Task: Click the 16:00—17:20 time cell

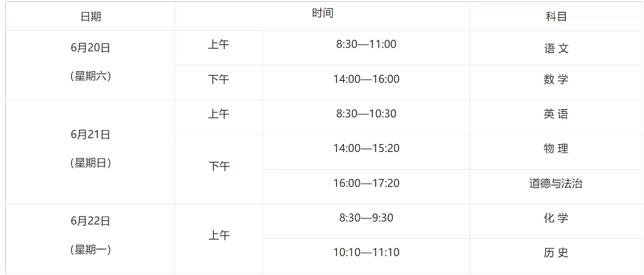Action: click(x=366, y=183)
